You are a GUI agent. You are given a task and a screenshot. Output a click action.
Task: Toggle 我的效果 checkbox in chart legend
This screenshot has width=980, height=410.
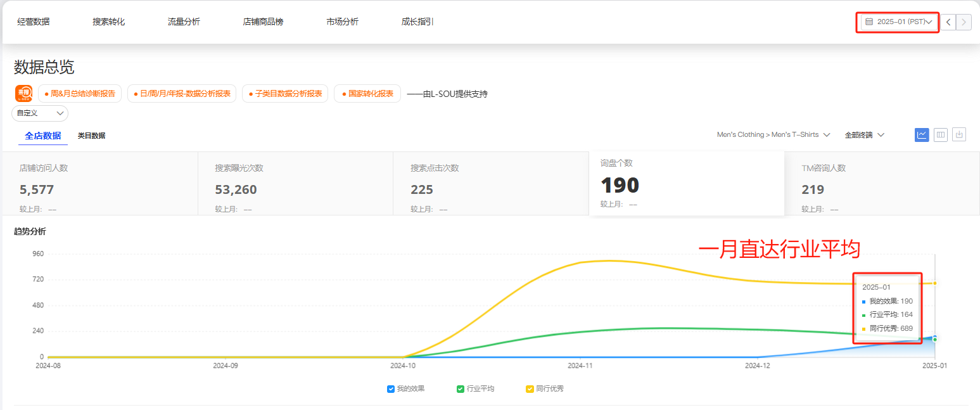click(391, 389)
